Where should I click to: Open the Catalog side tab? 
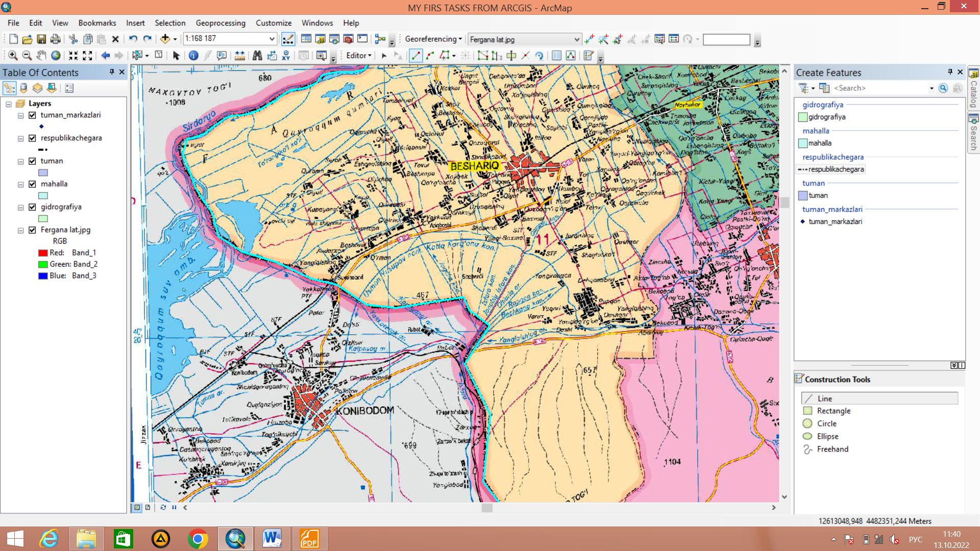tap(973, 87)
